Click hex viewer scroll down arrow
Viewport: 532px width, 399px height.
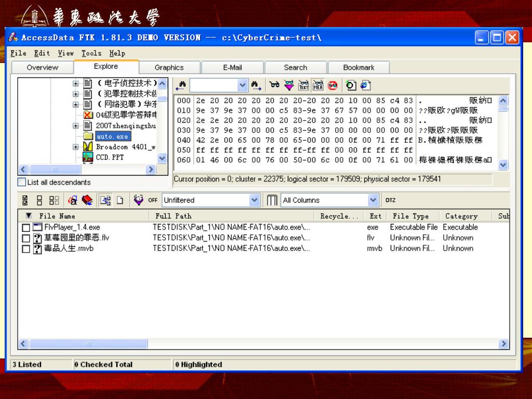(503, 165)
